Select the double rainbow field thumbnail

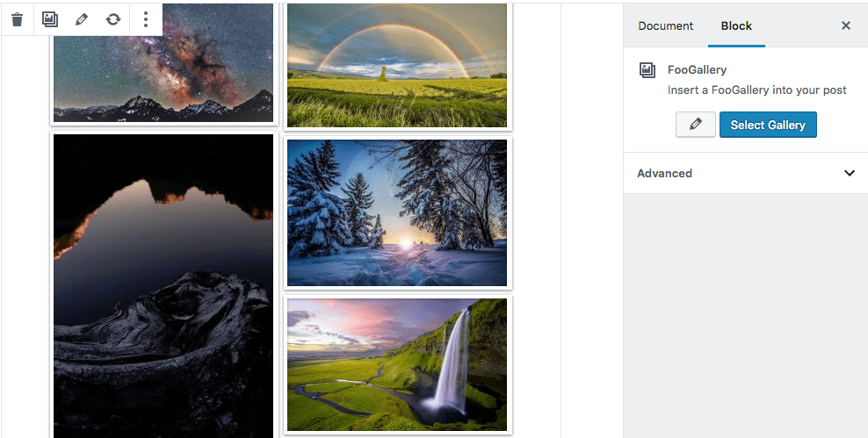[x=397, y=65]
